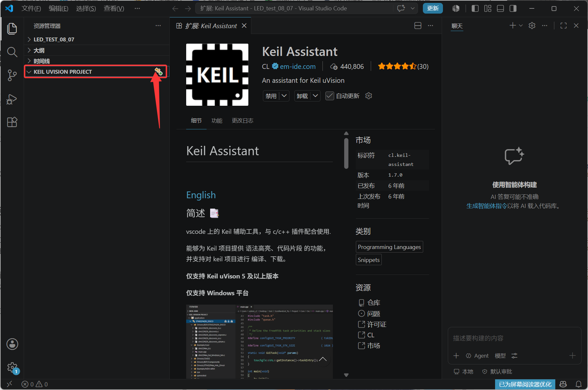This screenshot has width=588, height=390.
Task: Open the Manage gear in activity bar
Action: pos(12,367)
